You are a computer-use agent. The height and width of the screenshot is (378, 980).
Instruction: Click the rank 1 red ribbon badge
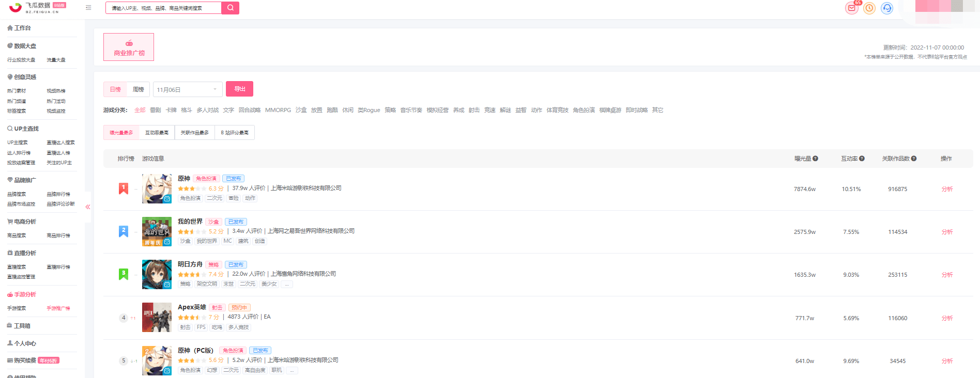(124, 188)
